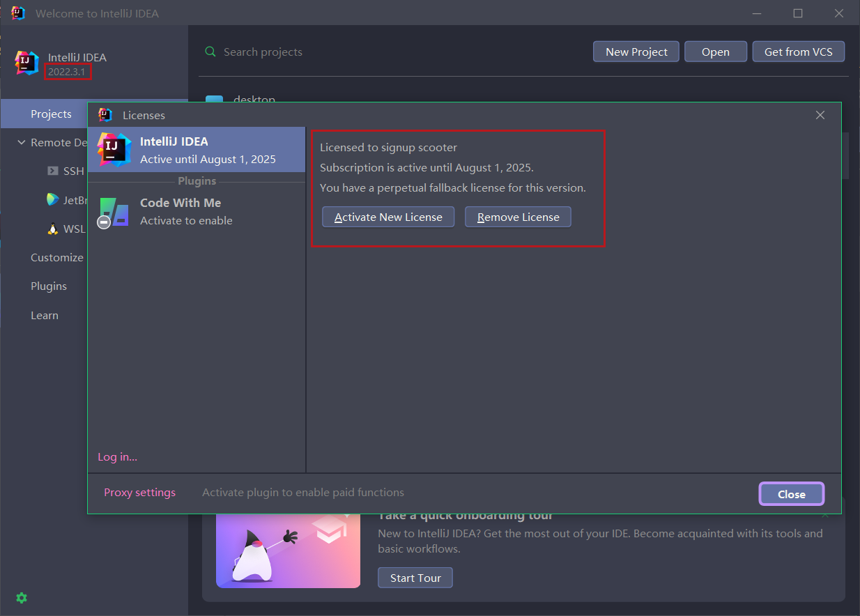This screenshot has width=860, height=616.
Task: Select the WSL penguin icon
Action: point(53,229)
